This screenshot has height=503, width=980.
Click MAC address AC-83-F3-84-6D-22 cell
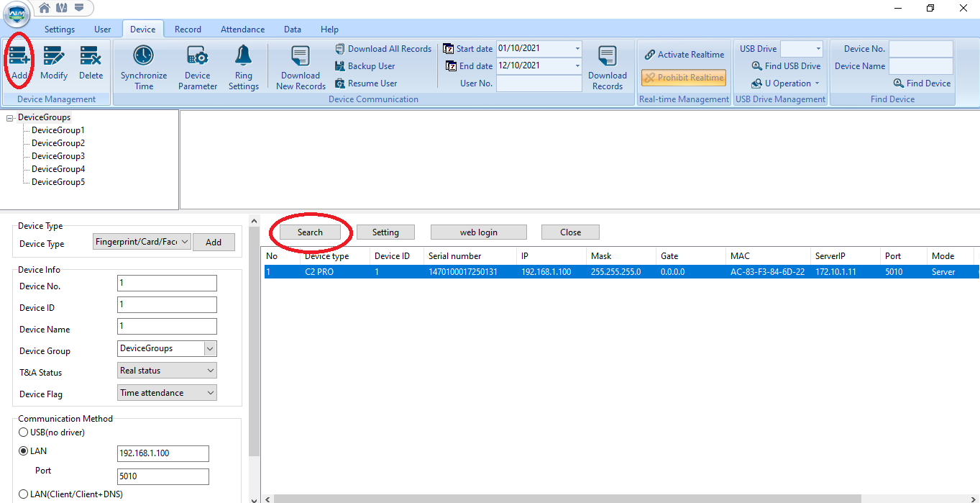click(767, 272)
